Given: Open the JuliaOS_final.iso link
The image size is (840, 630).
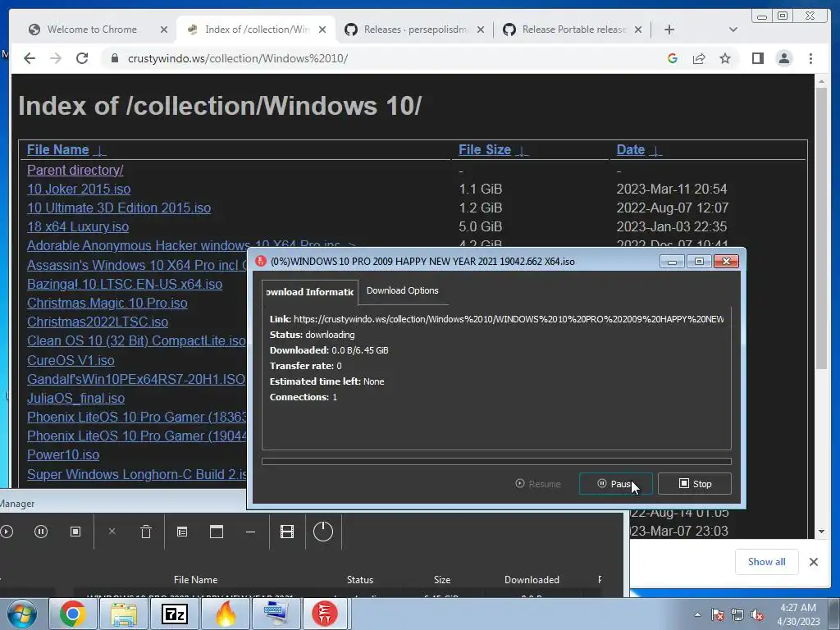Looking at the screenshot, I should (x=76, y=399).
